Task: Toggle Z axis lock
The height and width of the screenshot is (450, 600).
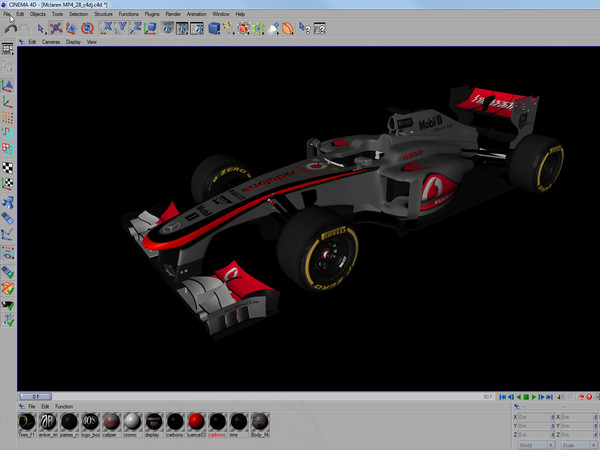Action: (136, 28)
